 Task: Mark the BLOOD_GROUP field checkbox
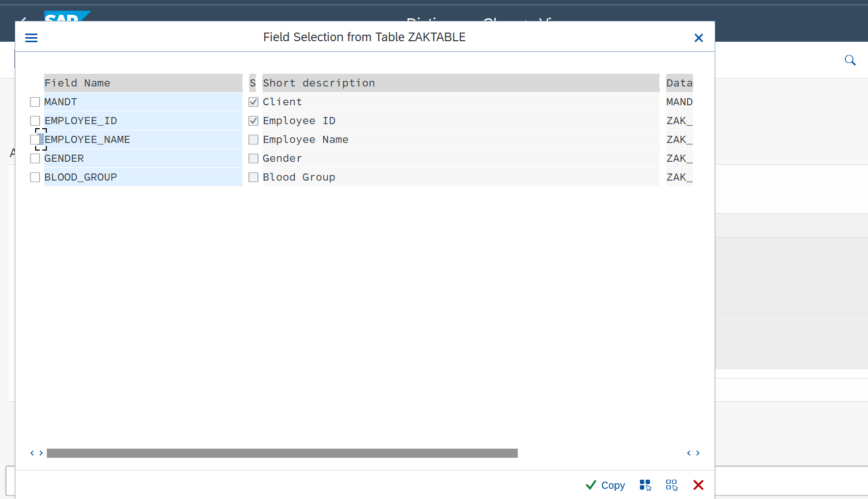click(35, 178)
